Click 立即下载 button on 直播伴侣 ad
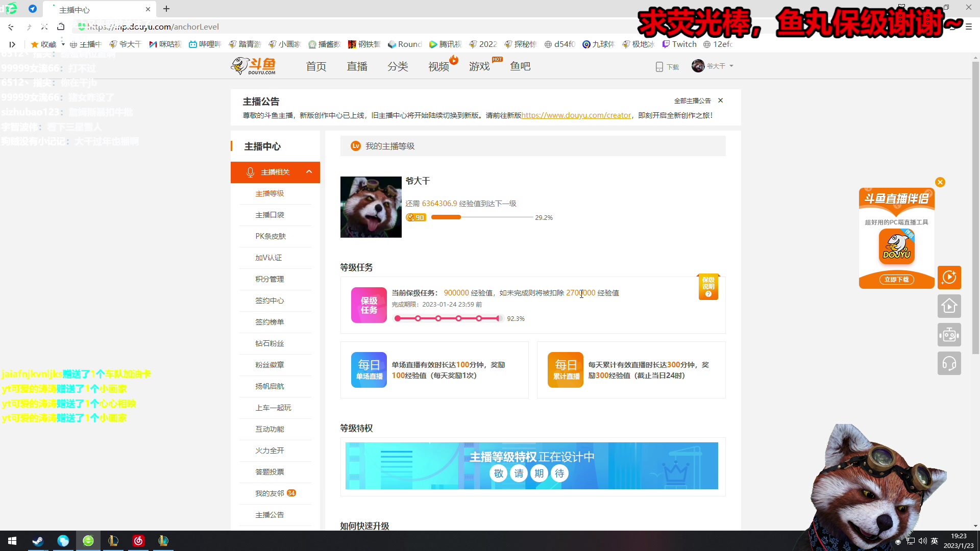 [x=897, y=280]
